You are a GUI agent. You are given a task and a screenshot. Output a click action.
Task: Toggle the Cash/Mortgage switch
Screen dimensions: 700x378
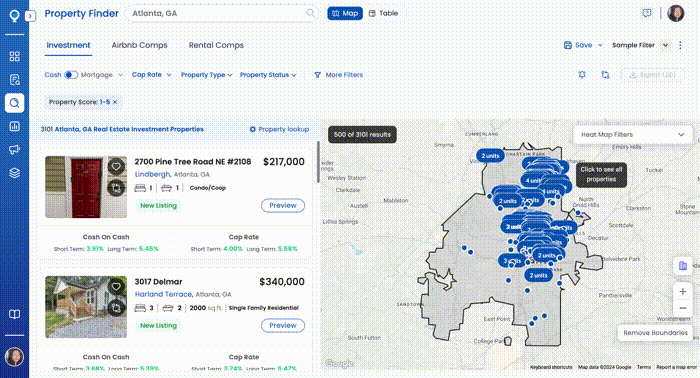pyautogui.click(x=71, y=75)
